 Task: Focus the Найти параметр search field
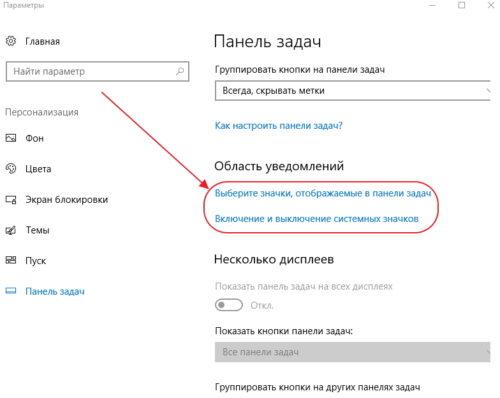pyautogui.click(x=97, y=71)
